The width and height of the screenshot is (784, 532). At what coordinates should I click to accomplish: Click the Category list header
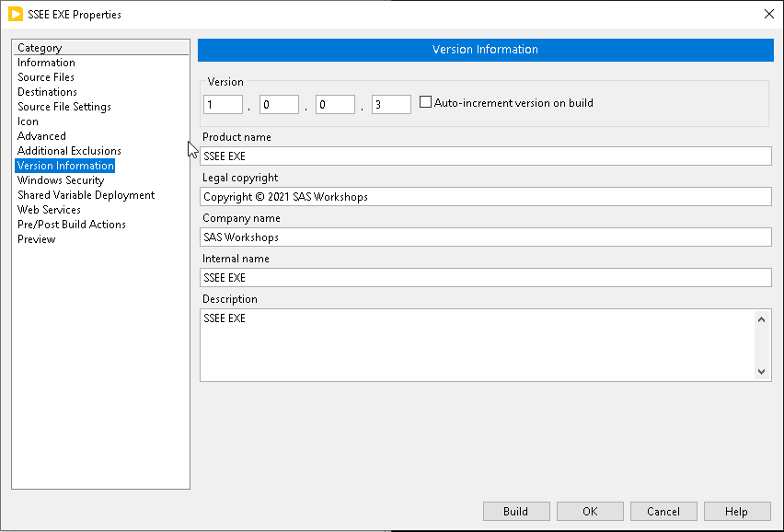pyautogui.click(x=100, y=48)
